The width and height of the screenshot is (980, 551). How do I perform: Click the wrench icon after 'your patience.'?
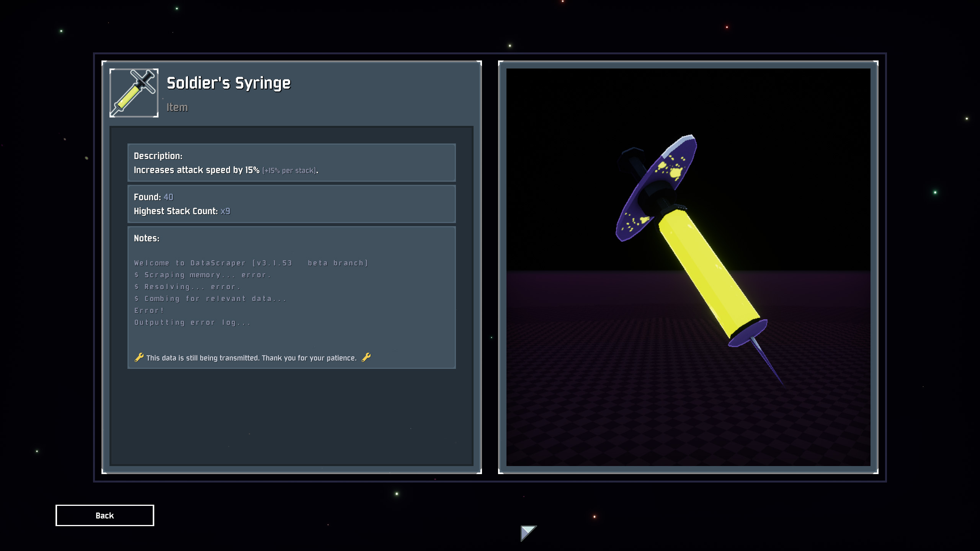tap(366, 357)
